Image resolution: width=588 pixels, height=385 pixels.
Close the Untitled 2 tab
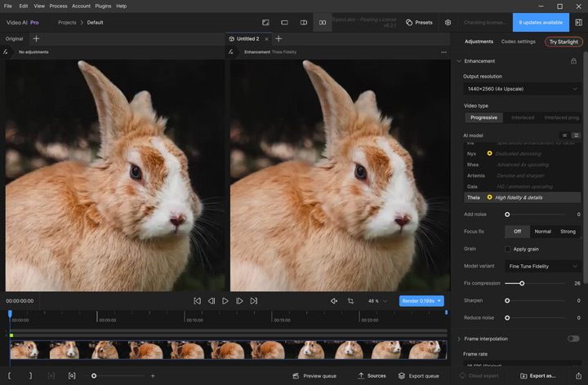click(266, 39)
